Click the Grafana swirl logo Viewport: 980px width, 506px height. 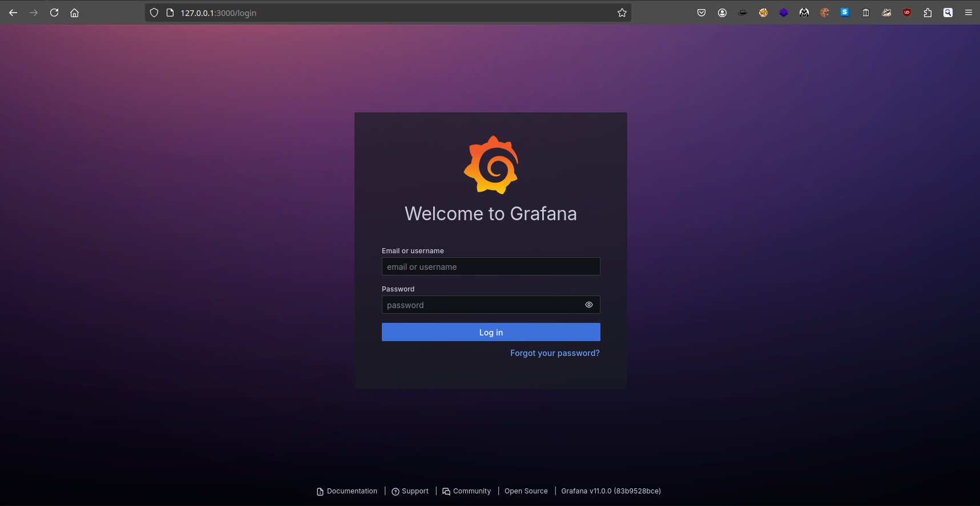pyautogui.click(x=491, y=165)
